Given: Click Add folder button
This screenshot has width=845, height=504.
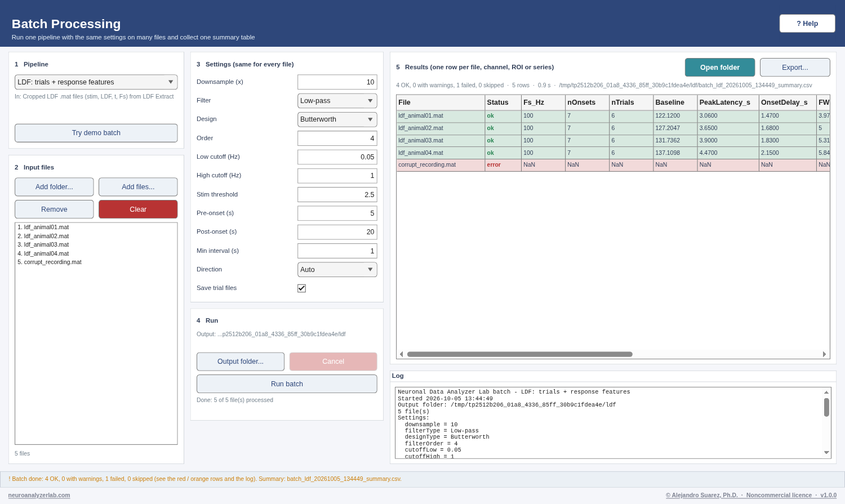Looking at the screenshot, I should (x=54, y=187).
